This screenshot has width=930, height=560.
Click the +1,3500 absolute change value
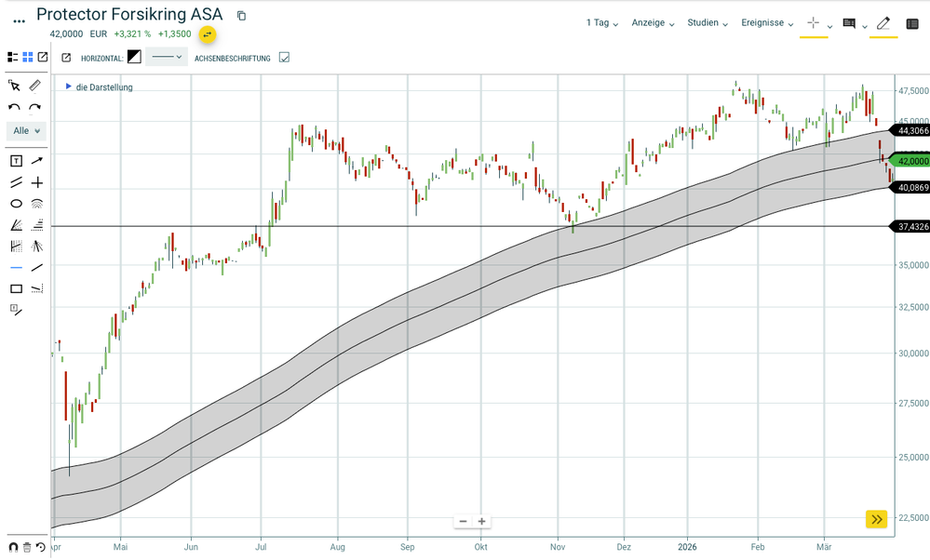point(174,34)
